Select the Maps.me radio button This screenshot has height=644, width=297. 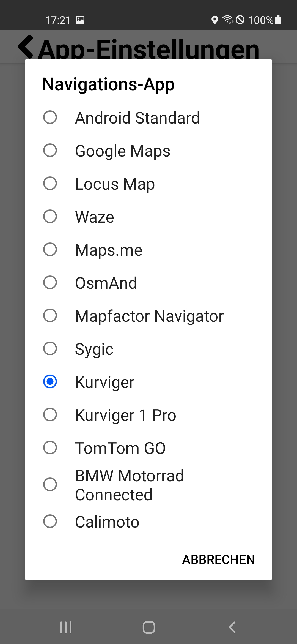[x=50, y=250]
